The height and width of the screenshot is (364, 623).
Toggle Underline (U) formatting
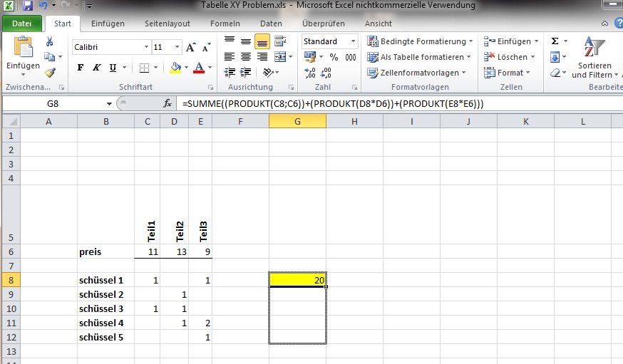click(x=113, y=68)
